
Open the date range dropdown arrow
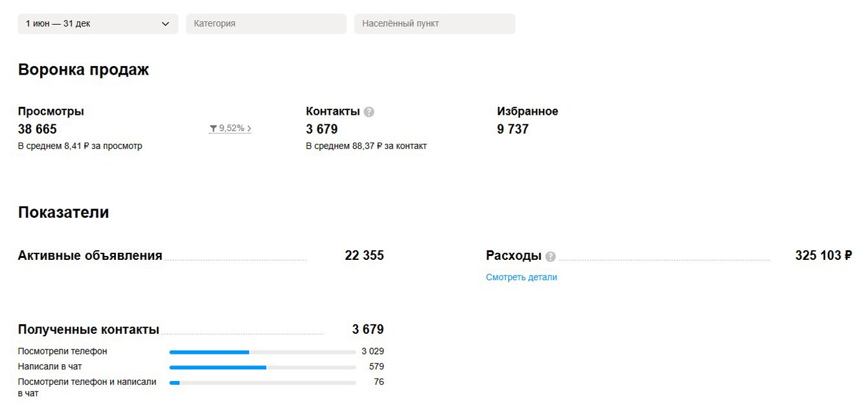coord(165,24)
